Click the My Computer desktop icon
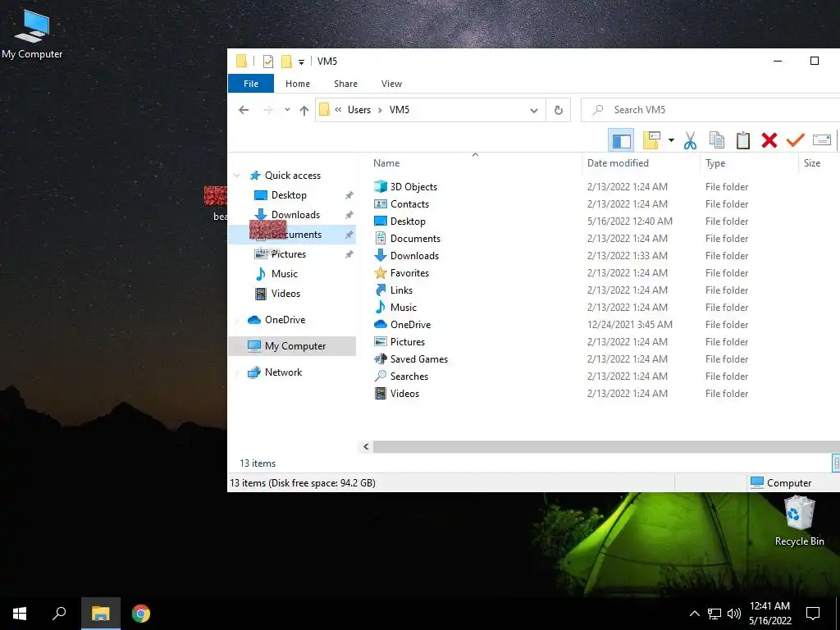Screen dimensions: 840x630 [x=32, y=33]
